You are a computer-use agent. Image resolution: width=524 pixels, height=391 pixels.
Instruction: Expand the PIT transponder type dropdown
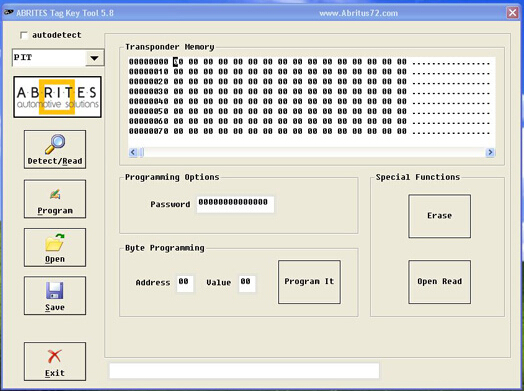click(x=95, y=58)
